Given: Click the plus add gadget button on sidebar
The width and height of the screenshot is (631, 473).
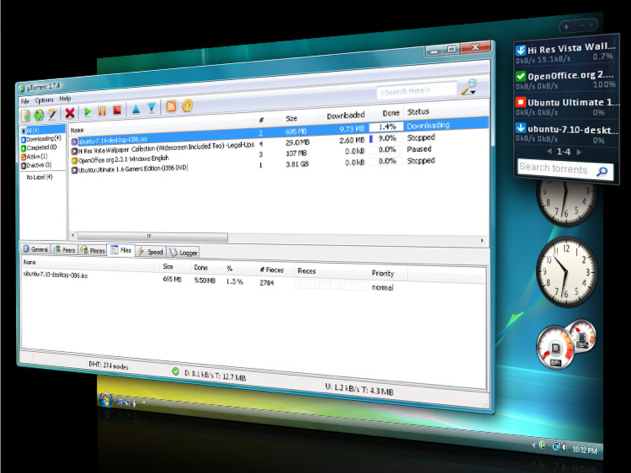Looking at the screenshot, I should [x=566, y=27].
